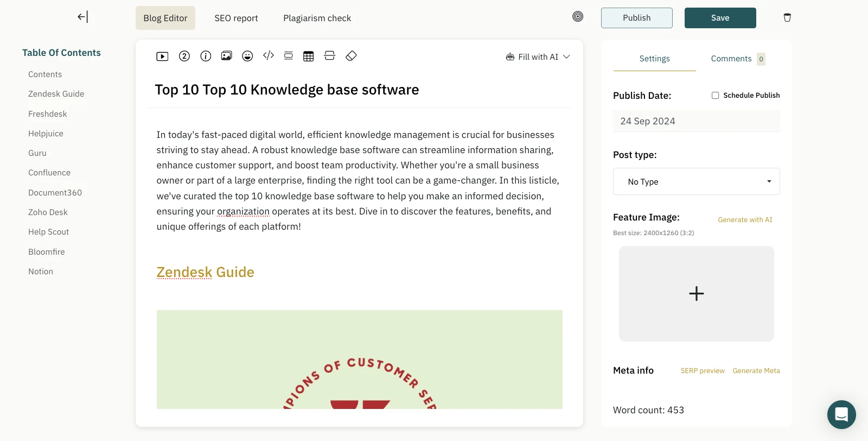This screenshot has width=868, height=441.
Task: Insert a table into the post
Action: [x=309, y=56]
